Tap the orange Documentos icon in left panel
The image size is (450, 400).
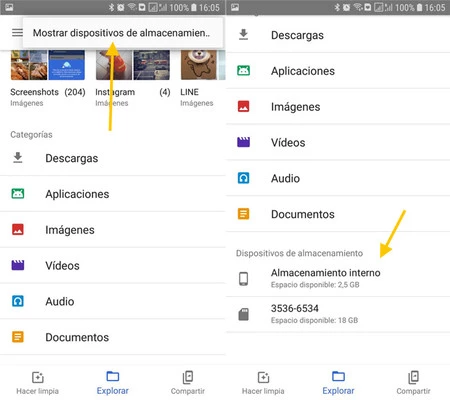[x=18, y=337]
